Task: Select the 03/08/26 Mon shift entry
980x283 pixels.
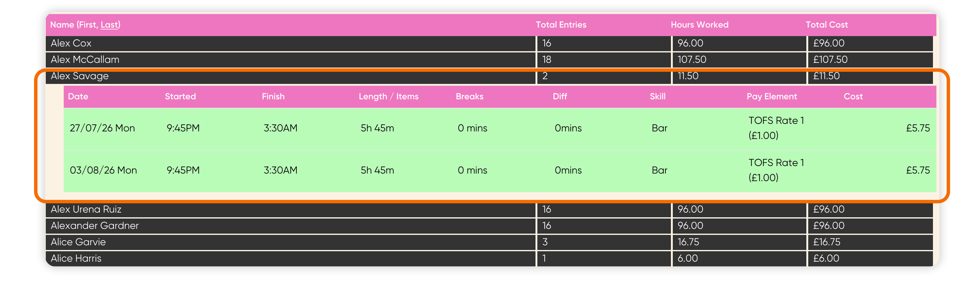Action: [x=500, y=171]
